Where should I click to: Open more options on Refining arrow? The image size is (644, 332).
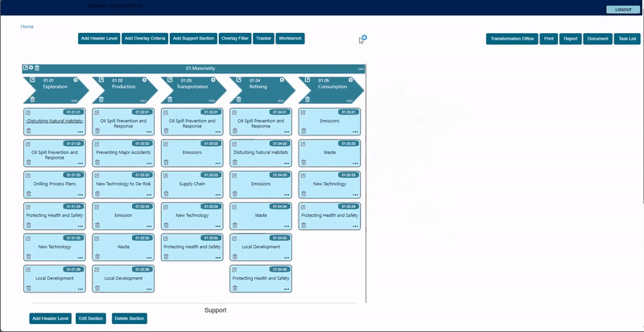[x=280, y=101]
